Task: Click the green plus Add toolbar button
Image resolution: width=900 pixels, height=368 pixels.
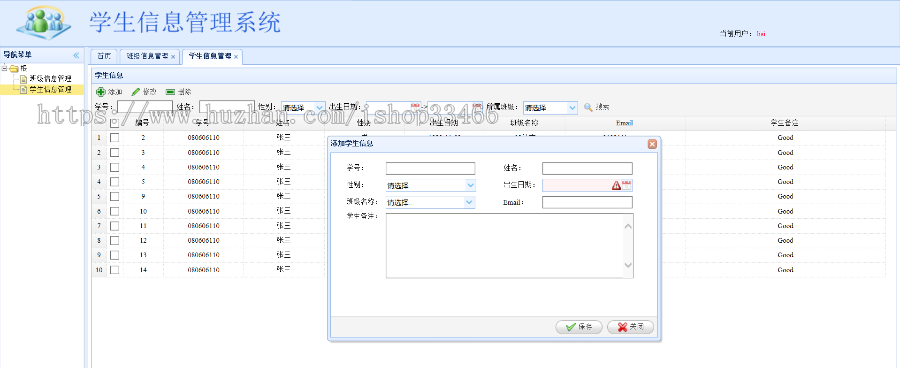Action: (x=108, y=92)
